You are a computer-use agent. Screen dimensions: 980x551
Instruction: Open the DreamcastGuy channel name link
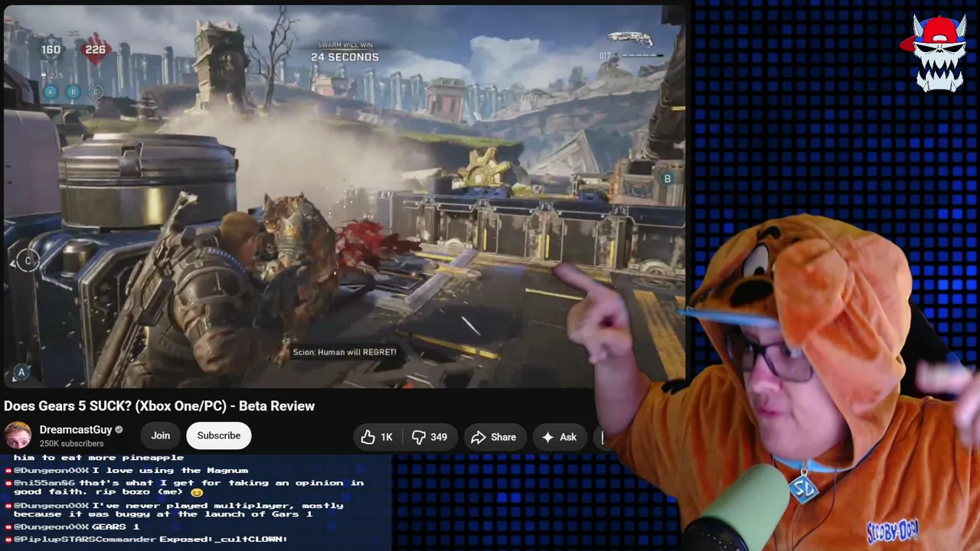click(76, 430)
